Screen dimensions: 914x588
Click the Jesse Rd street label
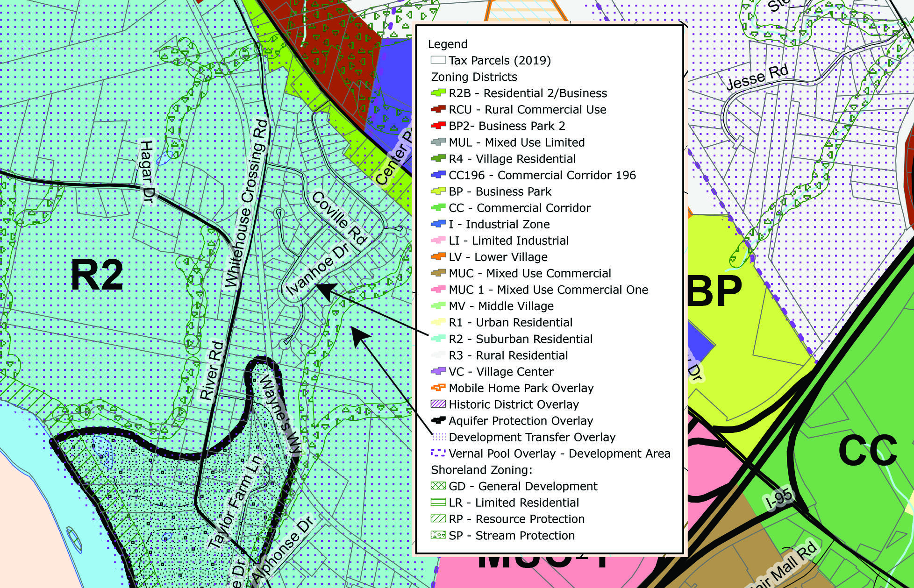pos(757,78)
